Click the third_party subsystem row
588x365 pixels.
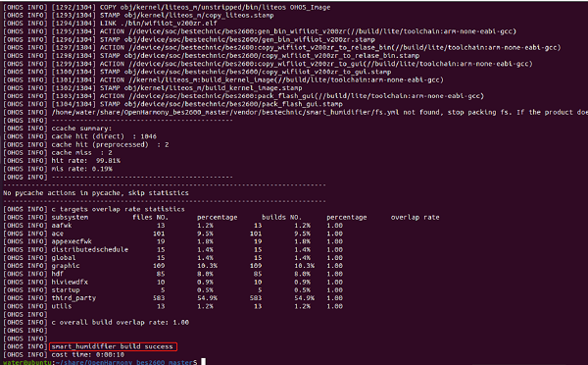(172, 297)
